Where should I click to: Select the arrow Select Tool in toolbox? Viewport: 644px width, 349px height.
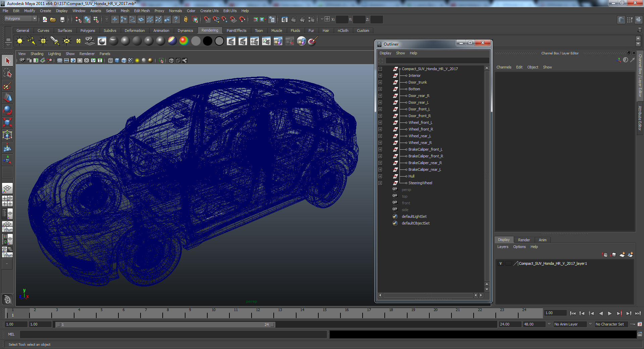tap(7, 61)
